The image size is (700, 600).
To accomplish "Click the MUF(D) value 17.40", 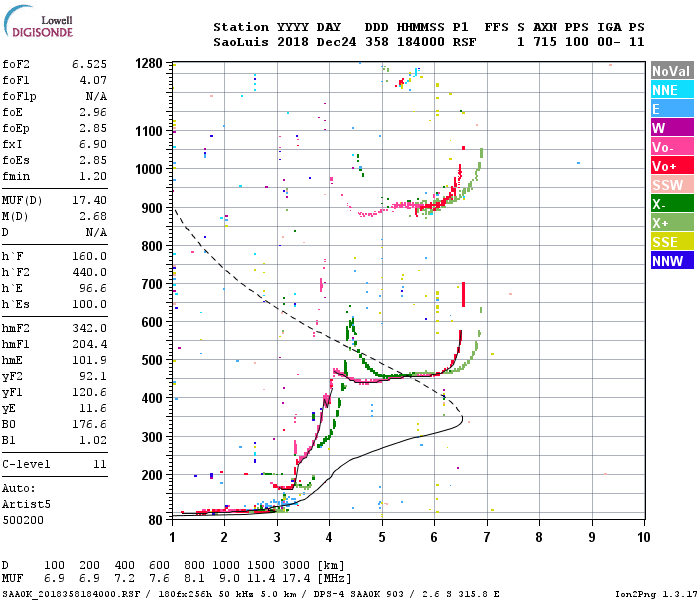I will coord(89,200).
